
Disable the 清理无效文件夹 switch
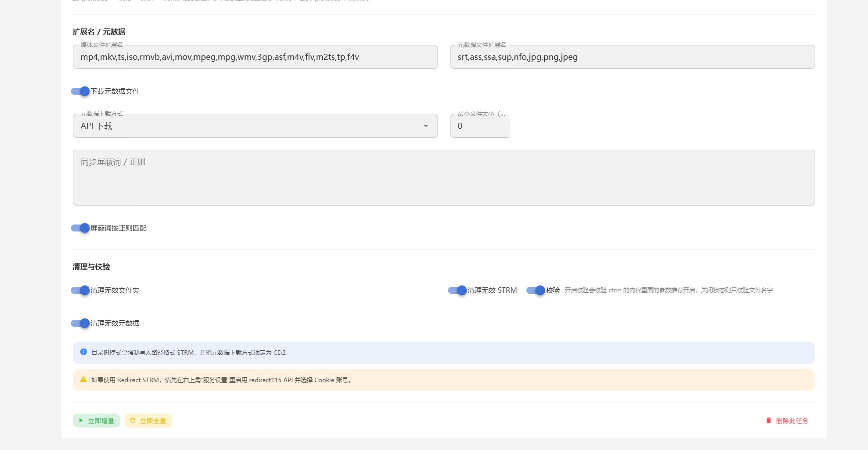80,290
